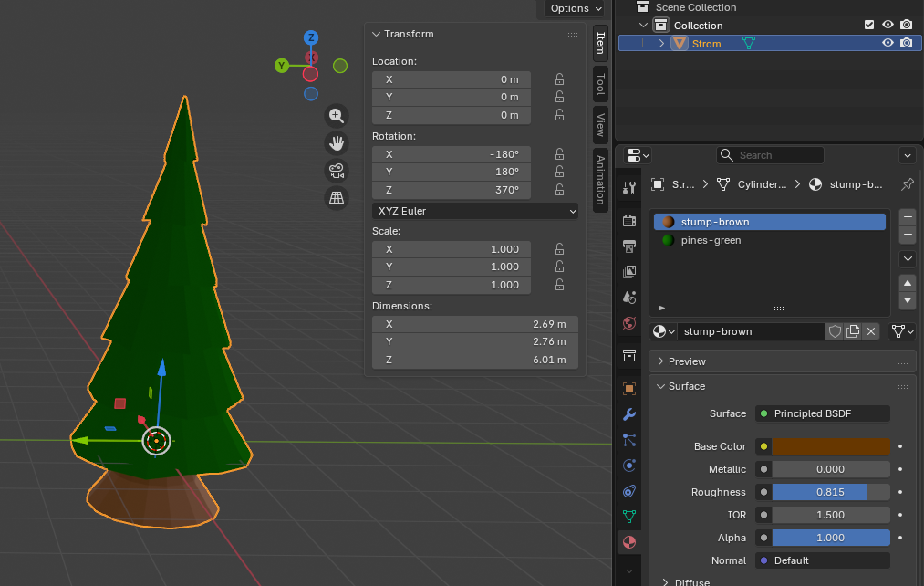Toggle camera view with the camera icon
924x586 pixels.
point(337,171)
